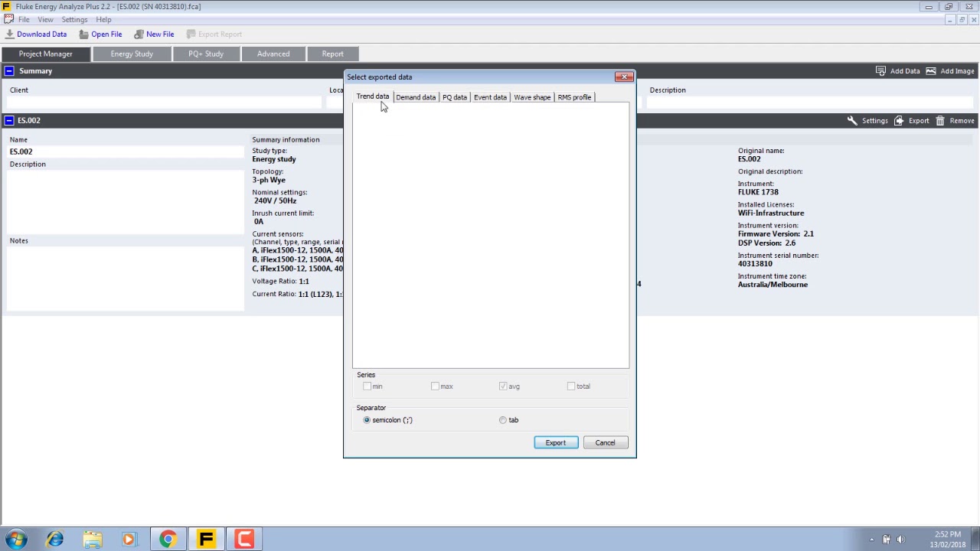Click the ES.002 Name field
Viewport: 980px width, 551px height.
(x=126, y=152)
